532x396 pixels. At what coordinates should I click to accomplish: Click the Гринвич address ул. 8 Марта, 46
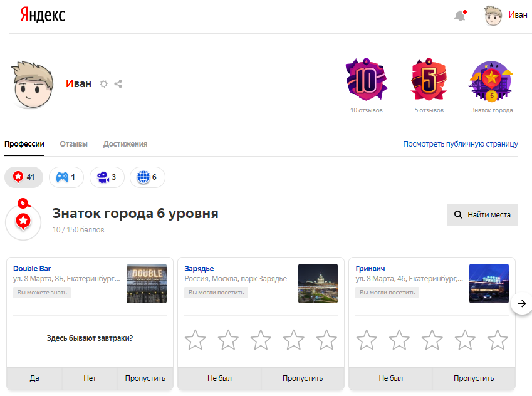pyautogui.click(x=409, y=279)
